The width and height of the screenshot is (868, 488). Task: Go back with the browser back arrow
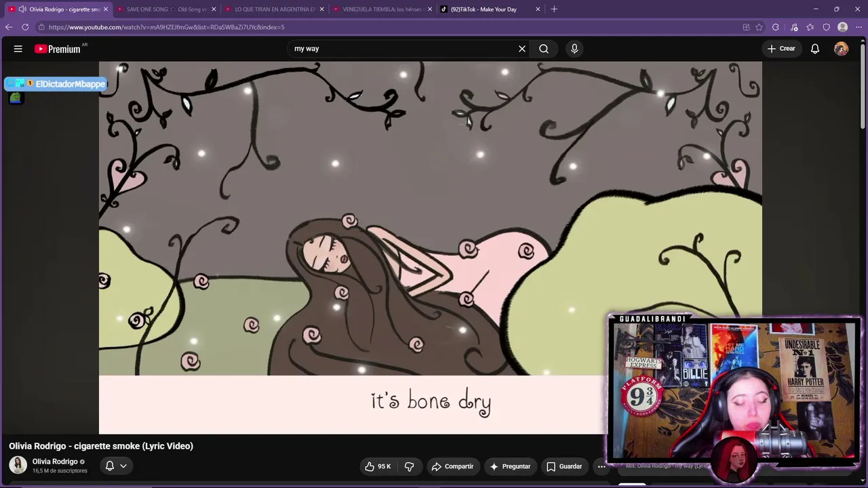point(9,27)
